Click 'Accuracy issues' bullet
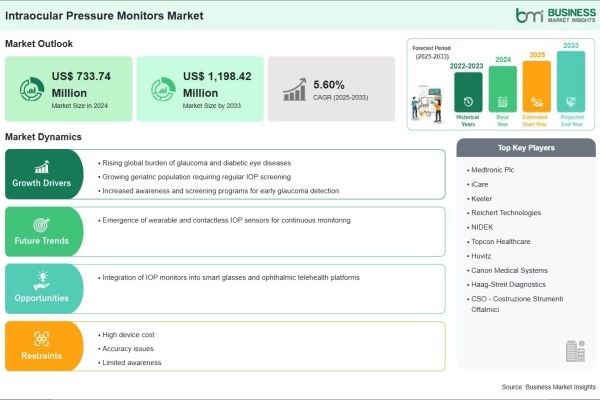This screenshot has width=600, height=400. pos(126,349)
